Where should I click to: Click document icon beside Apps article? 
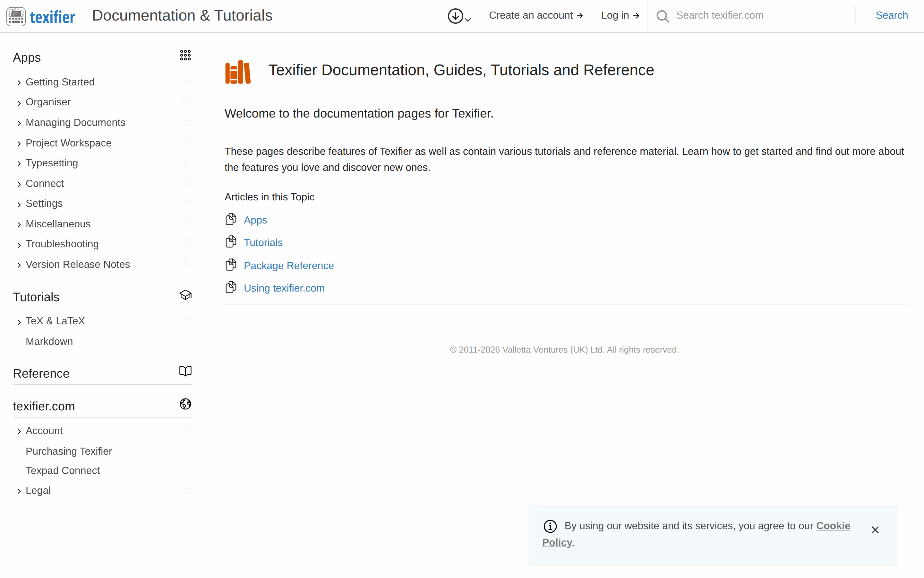click(x=231, y=219)
